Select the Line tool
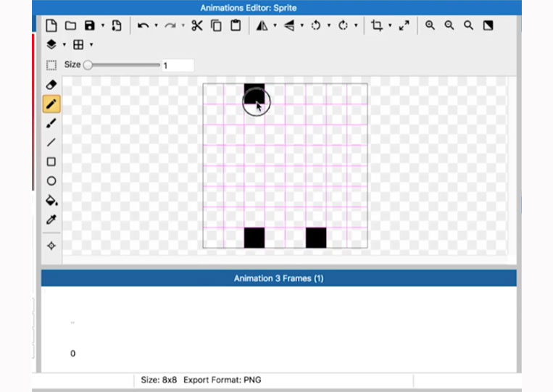Viewport: 553px width, 392px height. pos(51,143)
